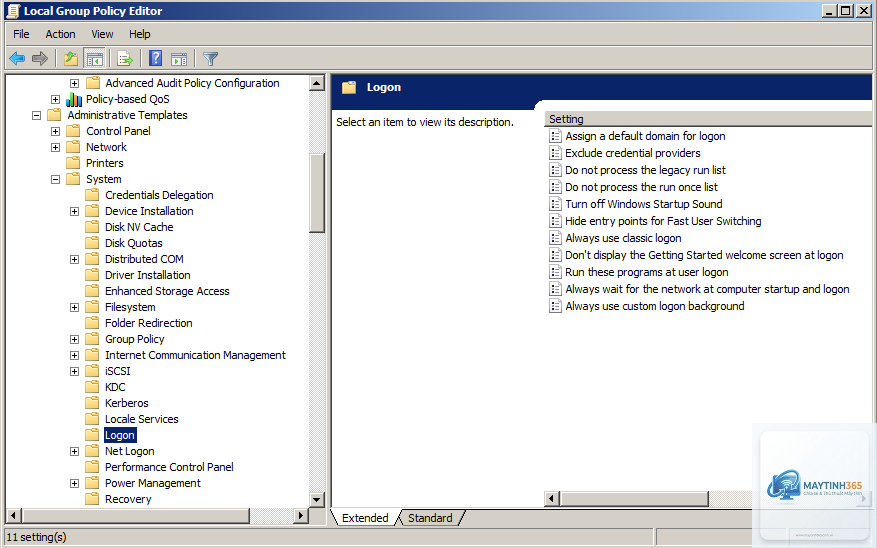The width and height of the screenshot is (877, 548).
Task: Switch to the Standard tab
Action: point(430,518)
